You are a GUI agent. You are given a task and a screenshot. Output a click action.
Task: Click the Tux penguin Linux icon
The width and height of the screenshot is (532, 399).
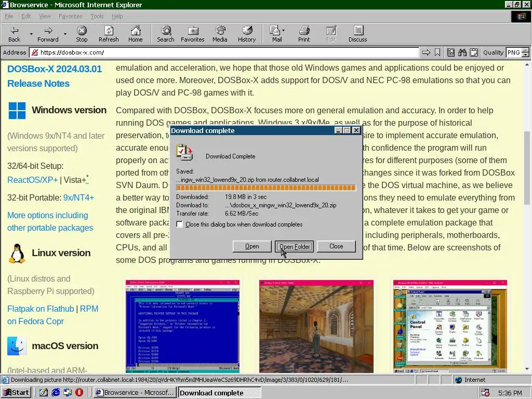pyautogui.click(x=17, y=254)
